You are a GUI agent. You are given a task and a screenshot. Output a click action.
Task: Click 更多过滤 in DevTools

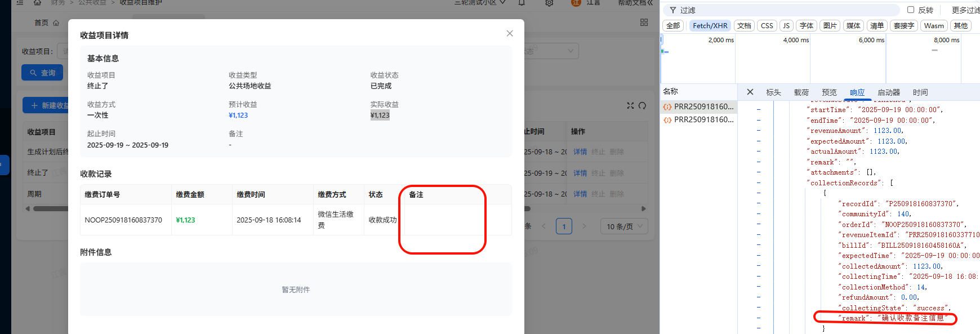(965, 10)
